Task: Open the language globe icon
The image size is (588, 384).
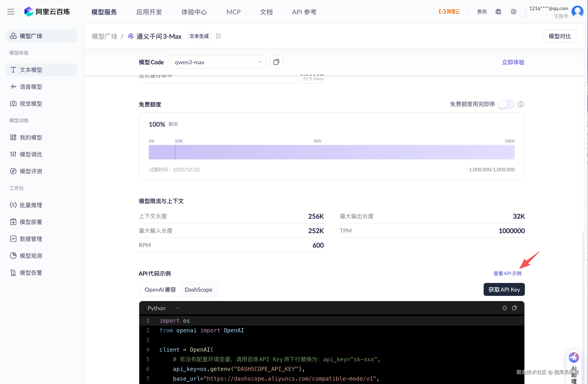Action: point(498,12)
